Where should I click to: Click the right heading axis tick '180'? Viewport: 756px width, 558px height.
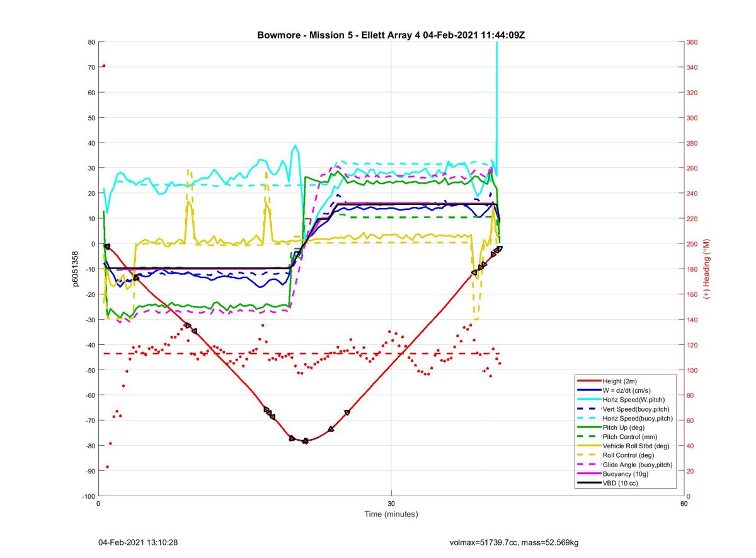pyautogui.click(x=692, y=269)
